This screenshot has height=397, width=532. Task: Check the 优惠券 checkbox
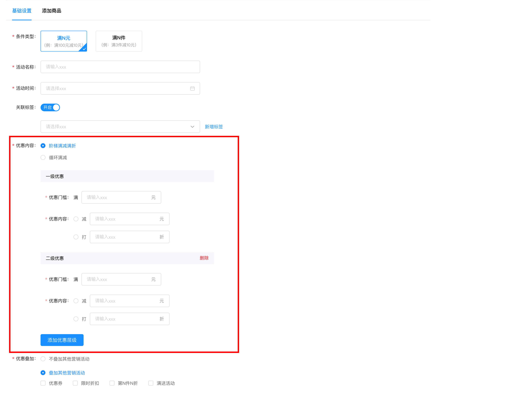coord(43,383)
